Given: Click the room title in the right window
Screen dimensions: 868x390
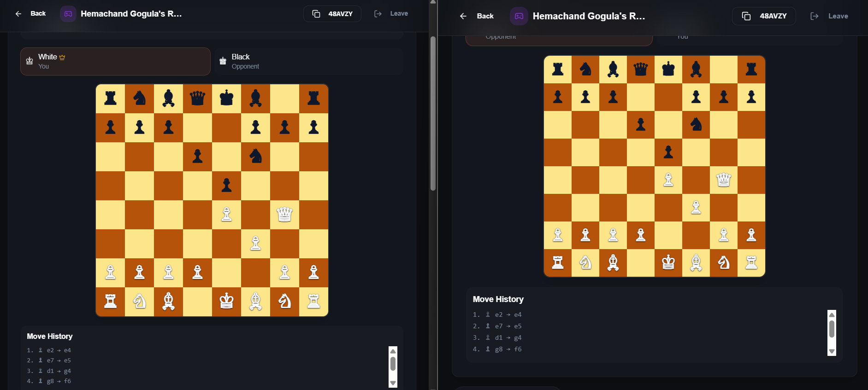Looking at the screenshot, I should 589,16.
